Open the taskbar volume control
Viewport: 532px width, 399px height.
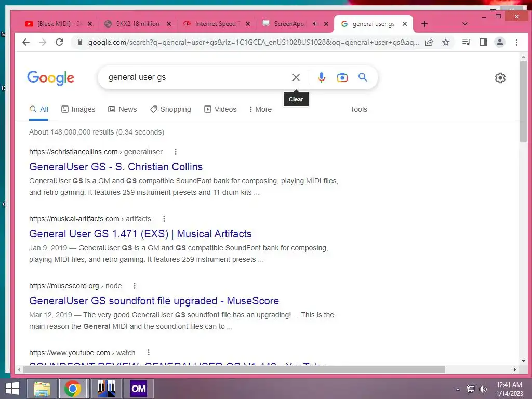pos(483,389)
